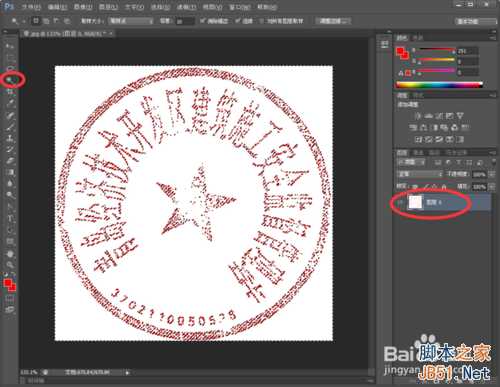Open the Window menu in the menu bar
500x387 pixels.
[x=240, y=7]
